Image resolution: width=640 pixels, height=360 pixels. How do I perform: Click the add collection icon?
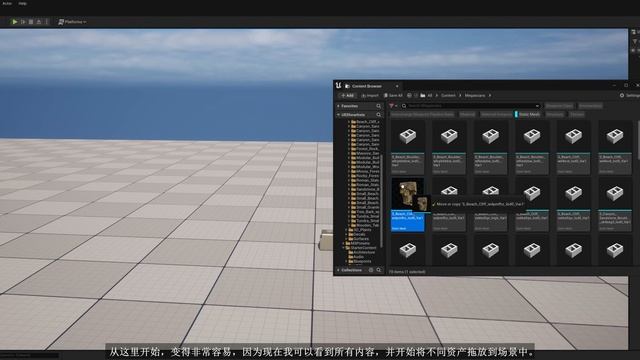(371, 270)
